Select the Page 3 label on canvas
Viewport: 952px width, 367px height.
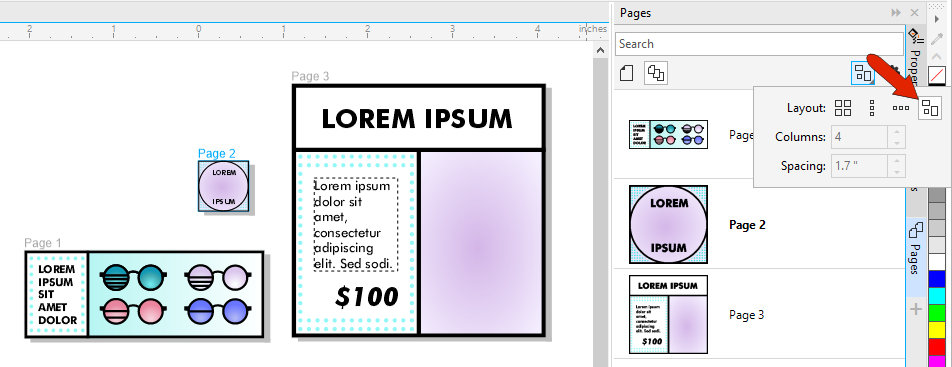(x=310, y=76)
